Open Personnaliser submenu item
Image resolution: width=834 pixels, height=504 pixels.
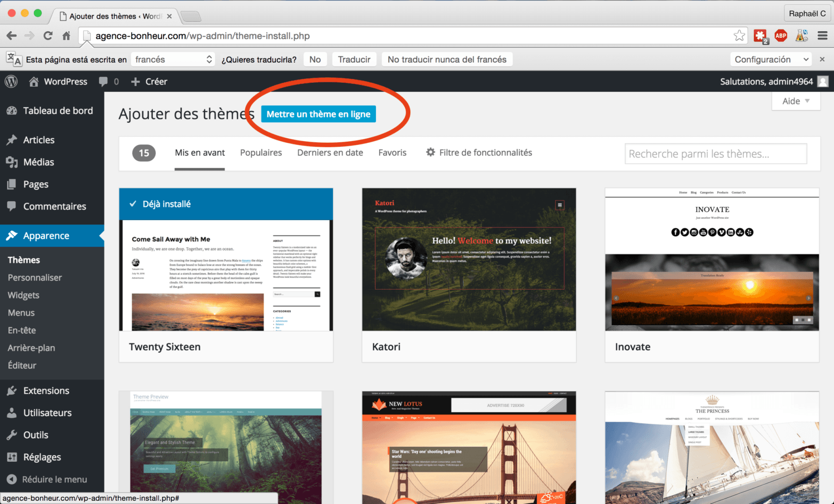[34, 277]
